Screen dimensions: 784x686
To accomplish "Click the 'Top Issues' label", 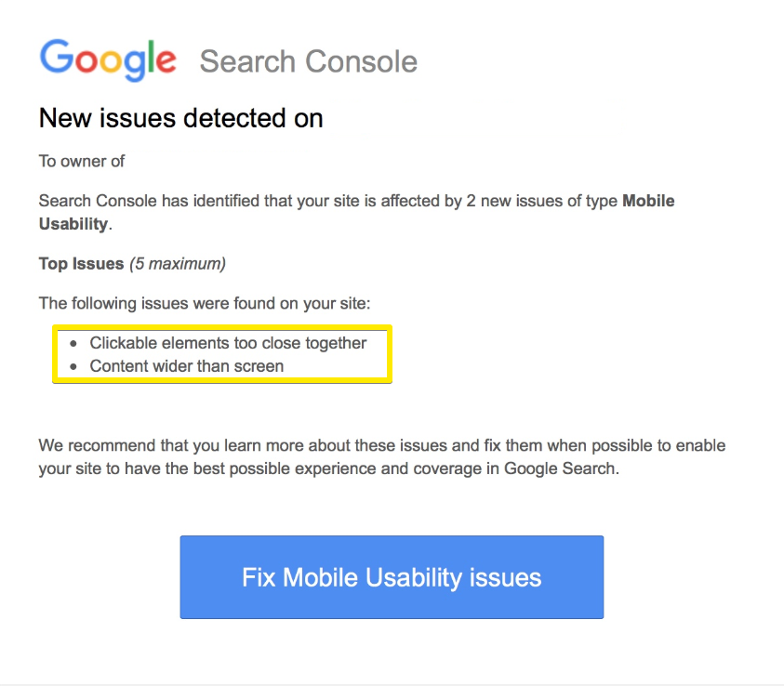I will tap(82, 264).
